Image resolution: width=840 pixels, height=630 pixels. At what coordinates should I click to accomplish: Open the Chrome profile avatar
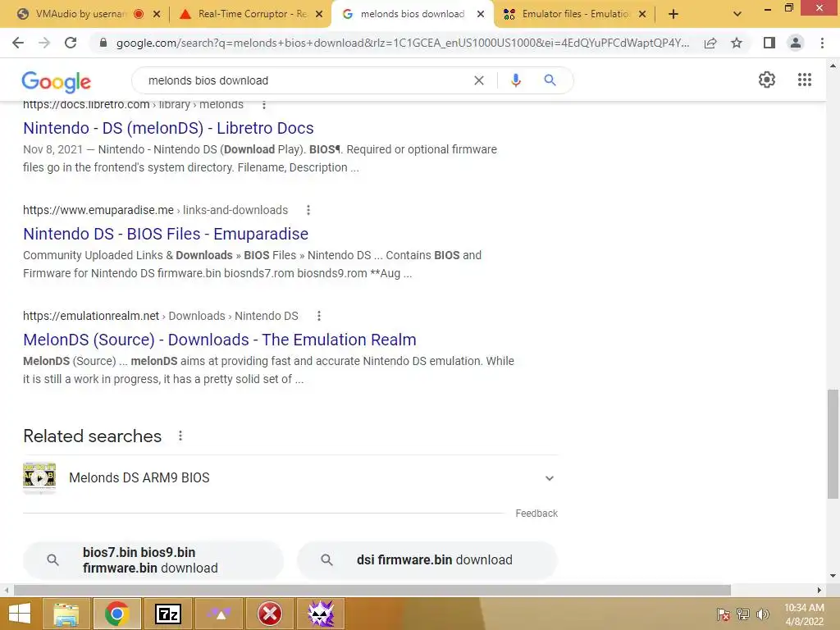point(796,43)
